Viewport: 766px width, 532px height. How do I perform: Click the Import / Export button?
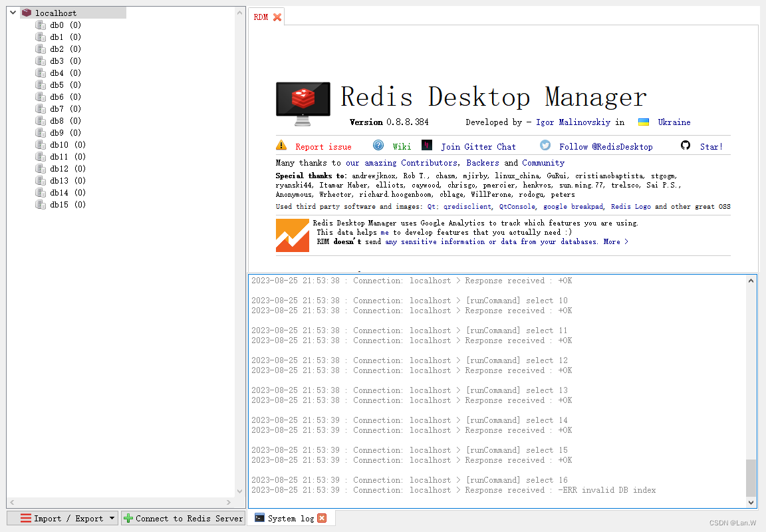[62, 518]
